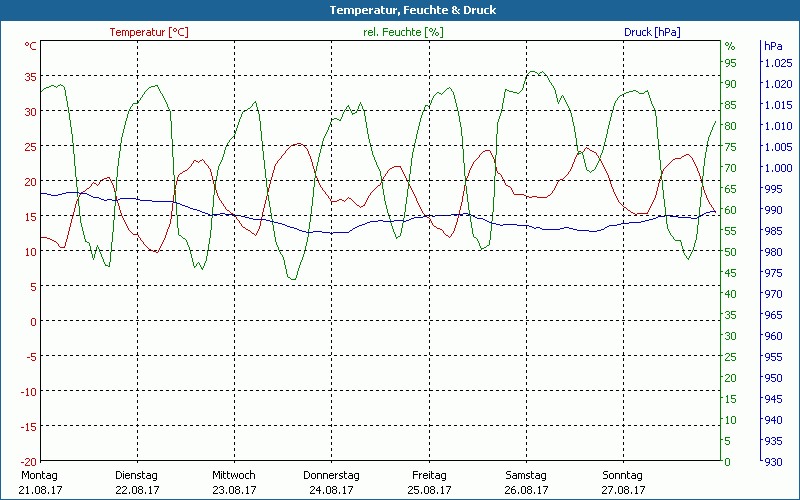Image resolution: width=800 pixels, height=500 pixels.
Task: Click the chart title "Temperatur, Feuchte & Druck"
Action: click(413, 10)
